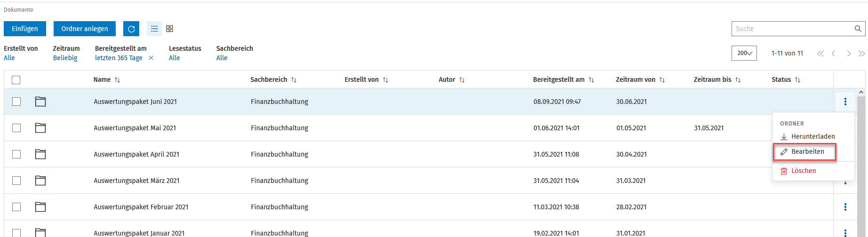The image size is (868, 237).
Task: Tick the select-all header checkbox
Action: [16, 80]
